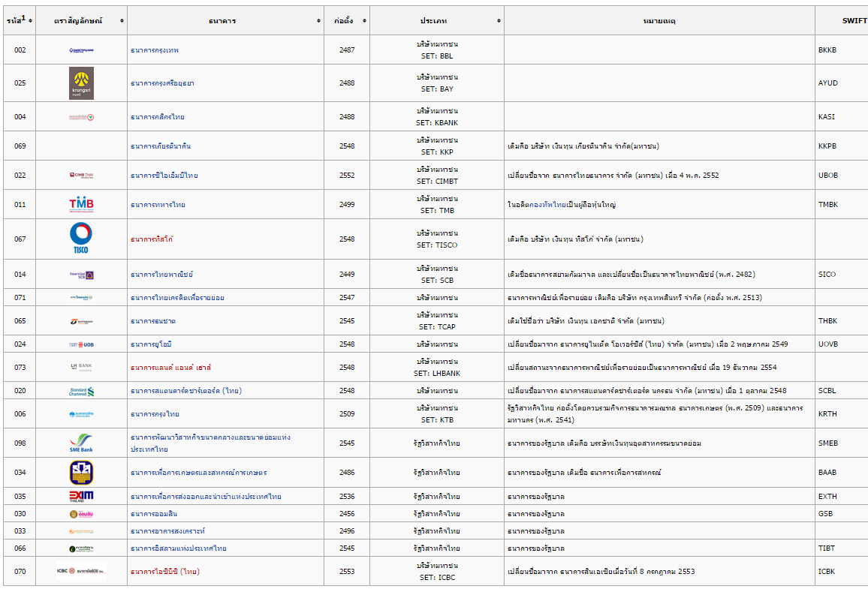This screenshot has width=868, height=589.
Task: Click the SCB logo in row 014
Action: click(x=81, y=275)
